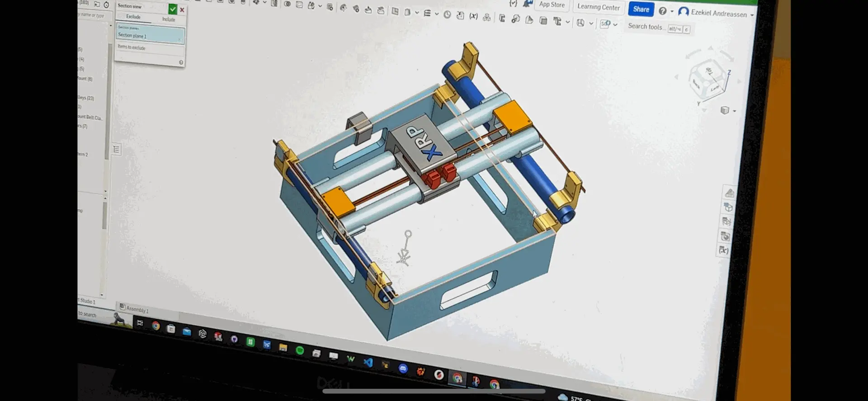The image size is (868, 401).
Task: Open Visual Studio Code from taskbar
Action: tap(368, 362)
